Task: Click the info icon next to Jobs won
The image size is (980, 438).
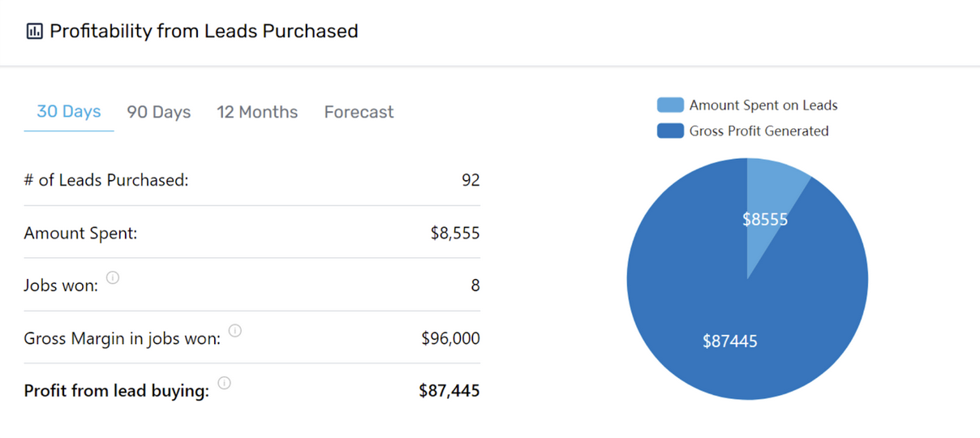Action: click(113, 277)
